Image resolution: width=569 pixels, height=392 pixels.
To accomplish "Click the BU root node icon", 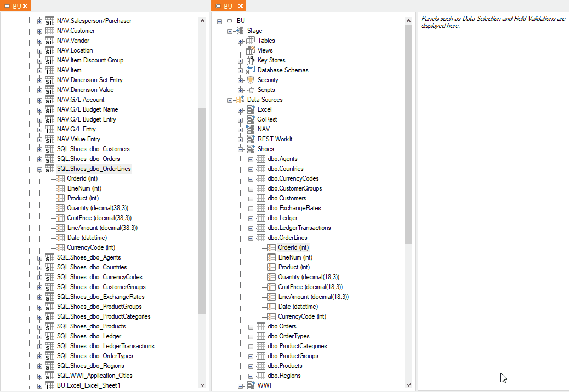I will pyautogui.click(x=230, y=21).
